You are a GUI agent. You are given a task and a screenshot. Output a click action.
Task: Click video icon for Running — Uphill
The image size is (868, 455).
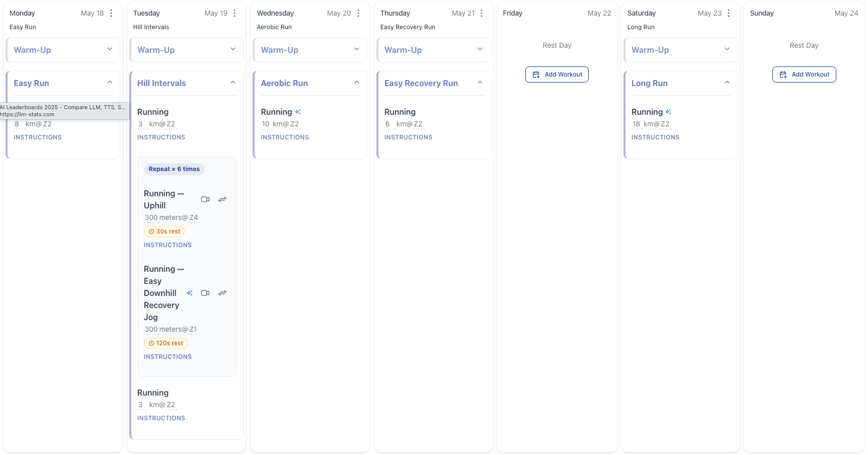205,199
